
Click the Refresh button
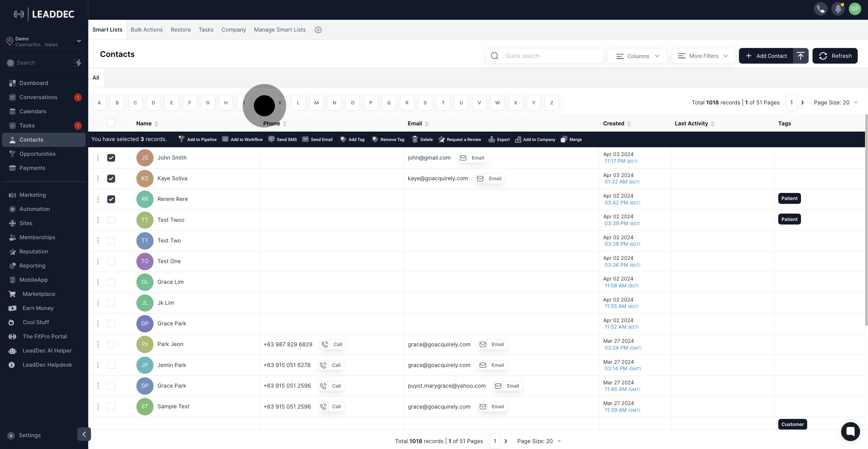click(x=835, y=56)
